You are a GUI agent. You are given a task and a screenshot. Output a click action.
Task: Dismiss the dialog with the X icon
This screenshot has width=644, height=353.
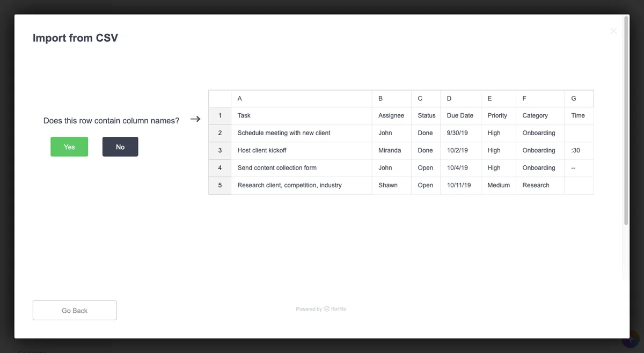pyautogui.click(x=613, y=31)
